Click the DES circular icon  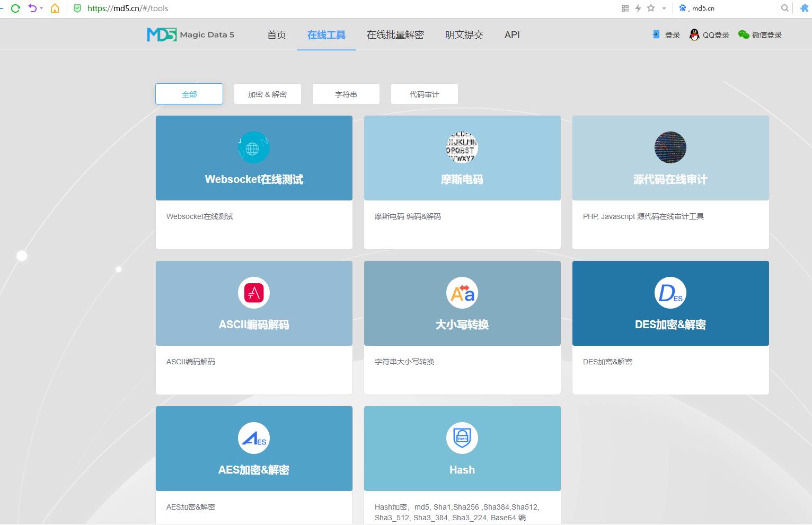point(670,293)
